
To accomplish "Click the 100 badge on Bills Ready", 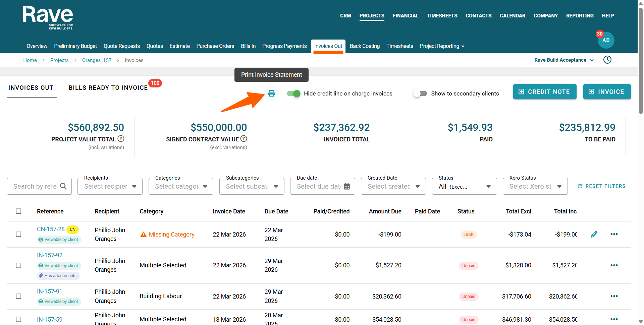I will (155, 83).
